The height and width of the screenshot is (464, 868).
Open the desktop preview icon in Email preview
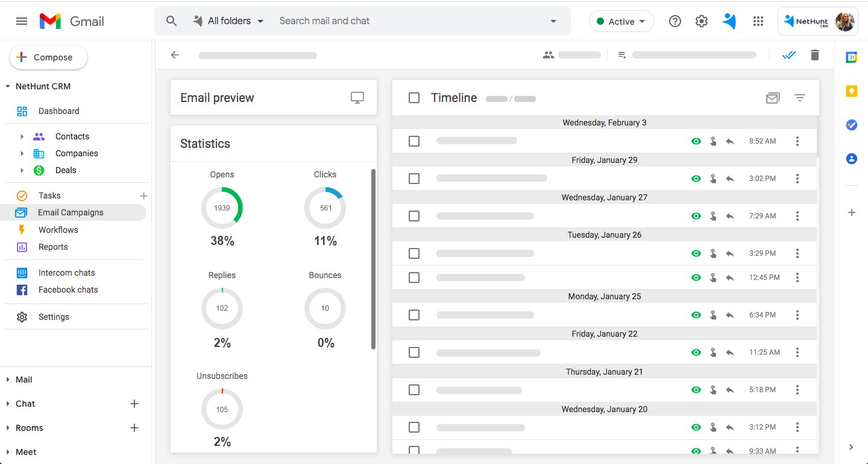coord(357,98)
